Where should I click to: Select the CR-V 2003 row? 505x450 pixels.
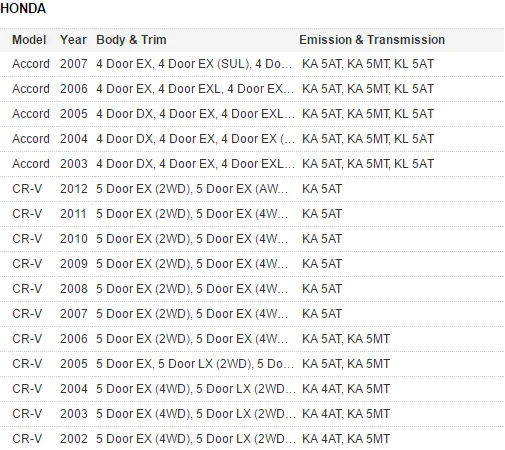point(252,414)
